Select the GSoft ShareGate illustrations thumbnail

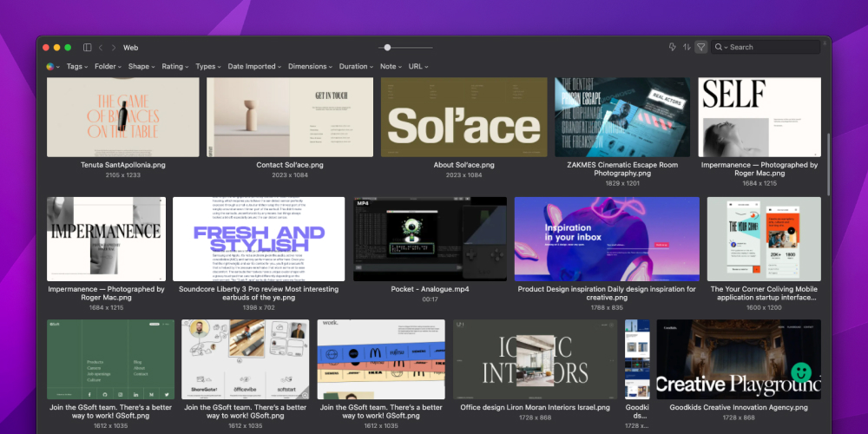click(246, 359)
